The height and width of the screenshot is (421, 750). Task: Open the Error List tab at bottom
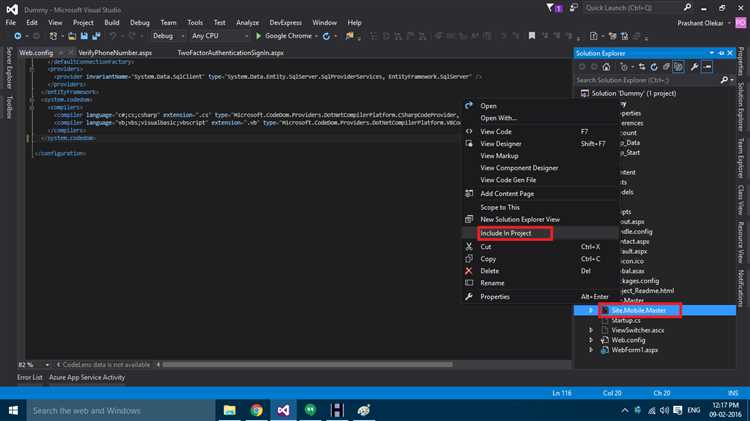30,377
